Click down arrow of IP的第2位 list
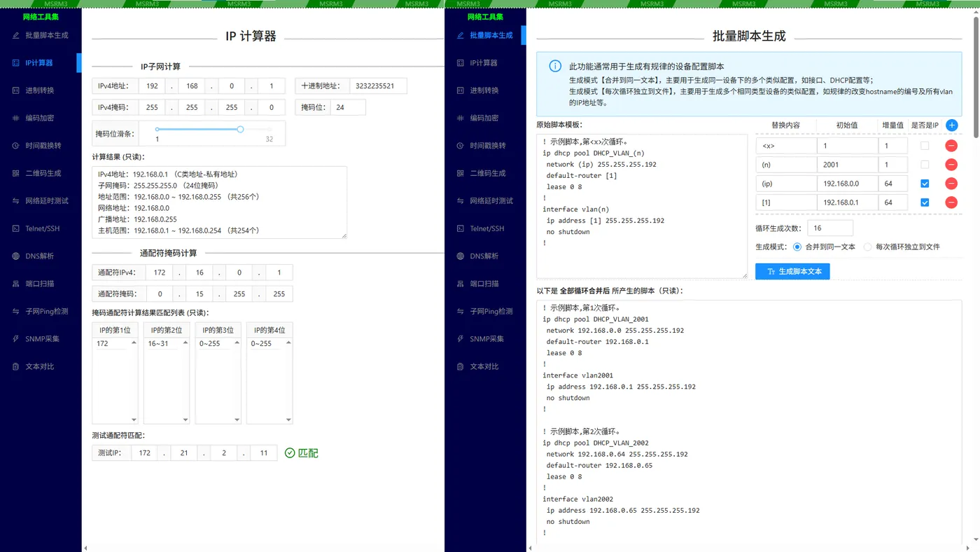The height and width of the screenshot is (552, 980). point(185,420)
